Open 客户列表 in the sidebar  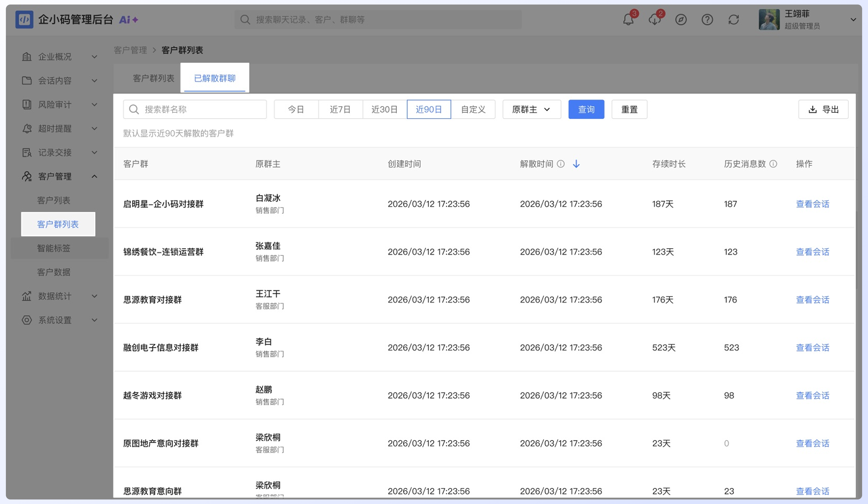(x=53, y=200)
